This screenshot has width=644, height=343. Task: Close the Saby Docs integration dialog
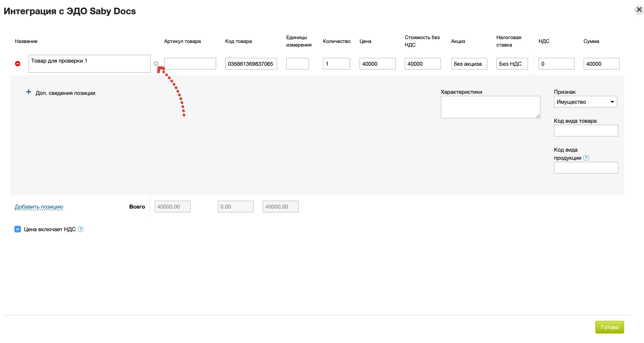point(639,10)
